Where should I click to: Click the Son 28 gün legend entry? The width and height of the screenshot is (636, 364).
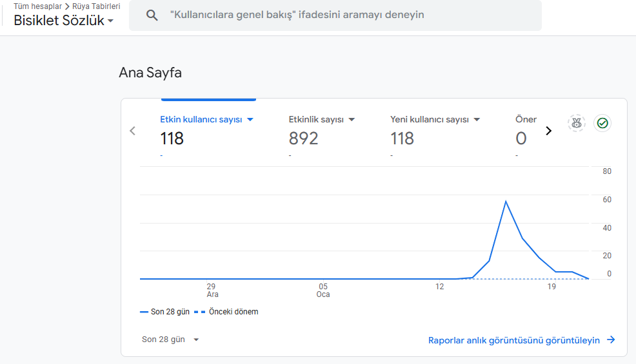164,312
